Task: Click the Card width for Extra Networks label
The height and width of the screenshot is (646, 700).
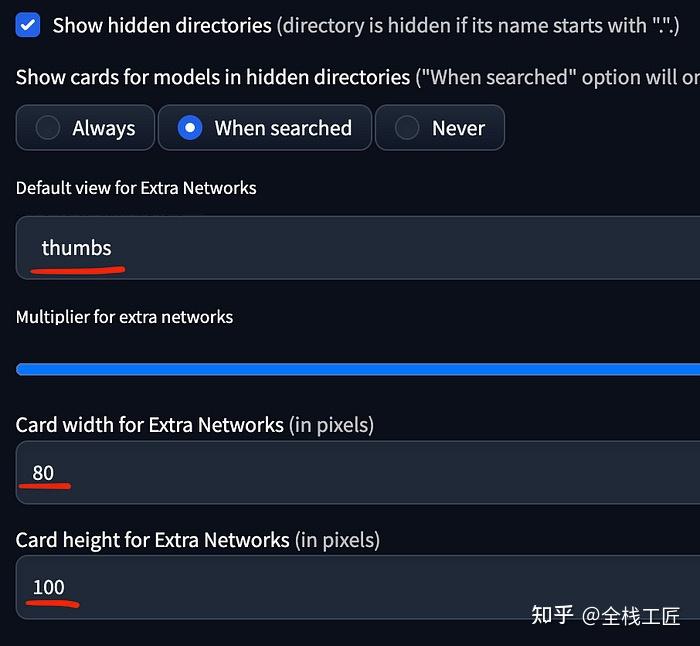Action: click(150, 425)
